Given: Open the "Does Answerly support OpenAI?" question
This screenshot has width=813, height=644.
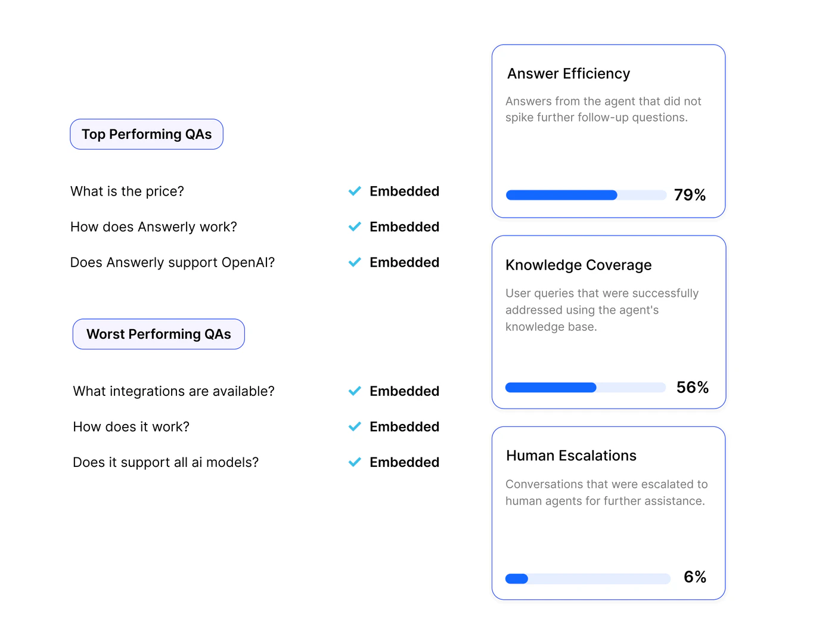Looking at the screenshot, I should tap(172, 262).
